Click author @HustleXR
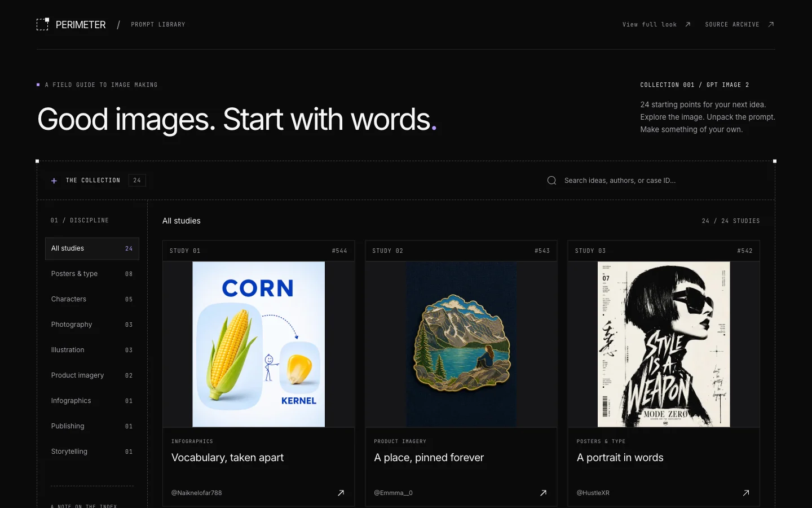 click(x=593, y=493)
